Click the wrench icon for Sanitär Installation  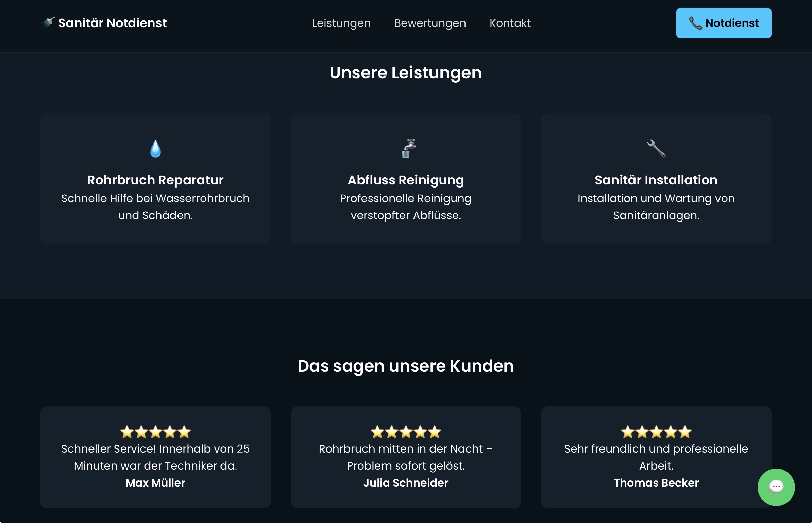[656, 148]
